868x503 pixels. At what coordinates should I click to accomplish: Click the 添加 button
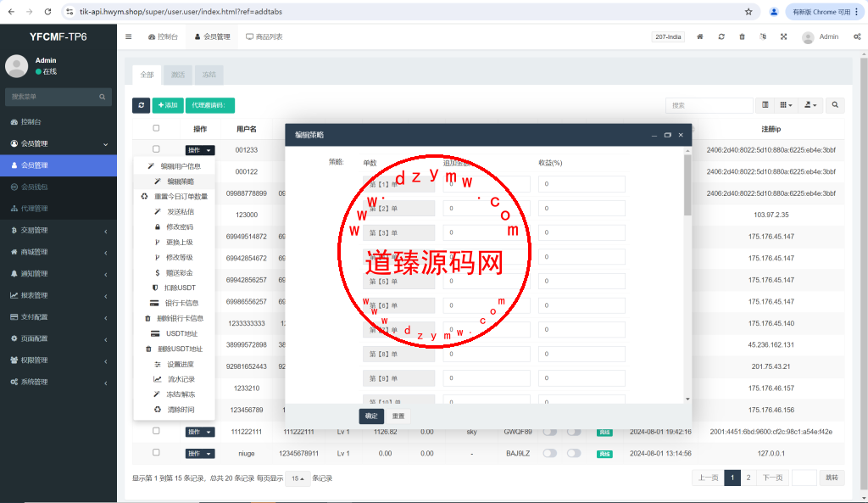[x=168, y=105]
